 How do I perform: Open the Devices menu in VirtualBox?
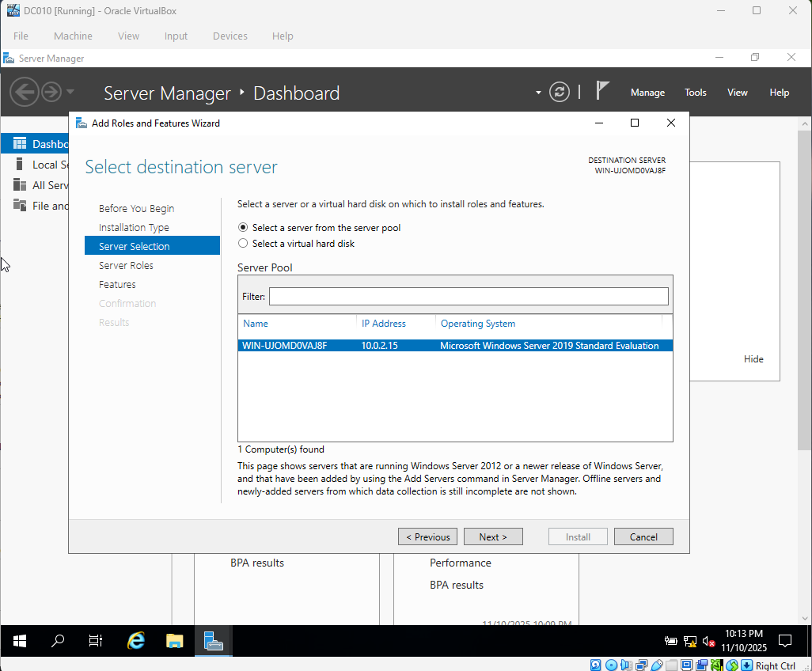tap(230, 36)
